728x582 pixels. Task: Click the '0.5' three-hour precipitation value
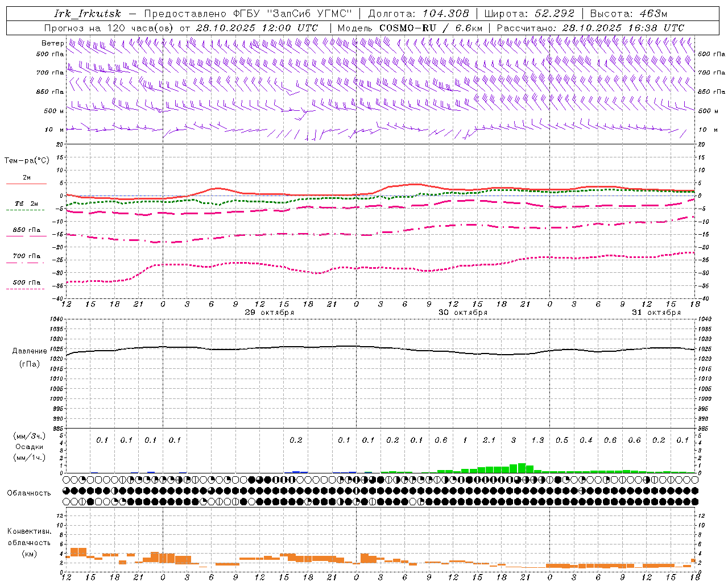[562, 440]
